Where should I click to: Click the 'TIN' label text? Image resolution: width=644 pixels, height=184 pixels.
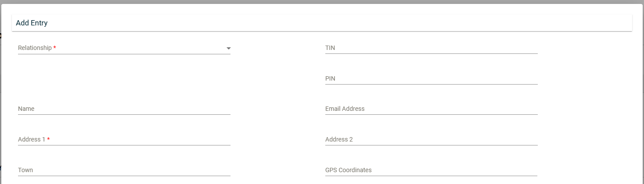pos(330,48)
